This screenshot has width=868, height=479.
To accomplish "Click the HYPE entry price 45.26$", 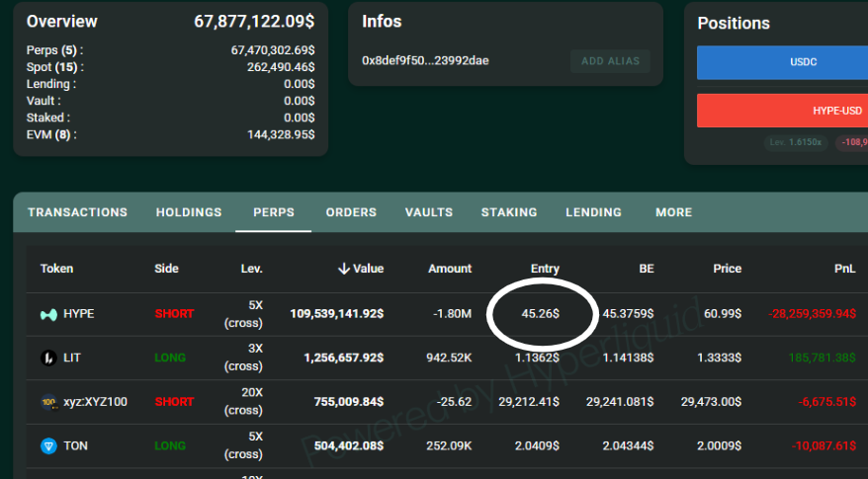I will (x=541, y=314).
